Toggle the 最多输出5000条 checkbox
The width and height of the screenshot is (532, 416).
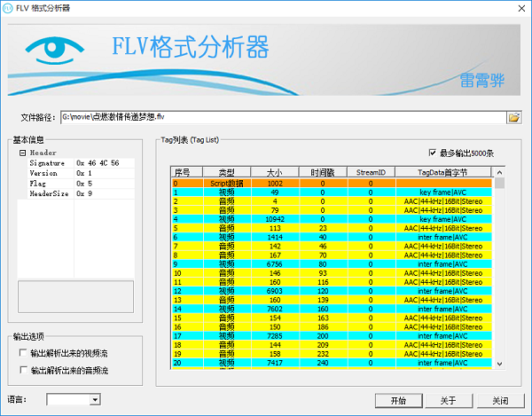click(x=433, y=153)
